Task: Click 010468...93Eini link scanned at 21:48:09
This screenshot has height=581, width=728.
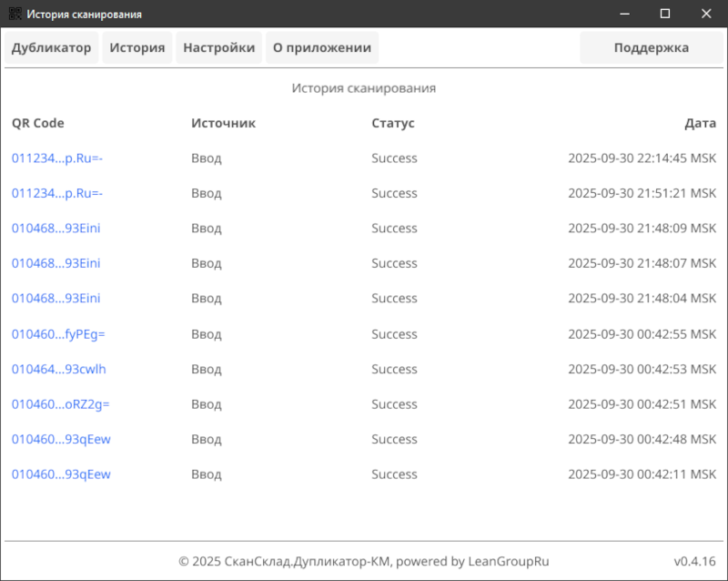Action: click(x=56, y=229)
